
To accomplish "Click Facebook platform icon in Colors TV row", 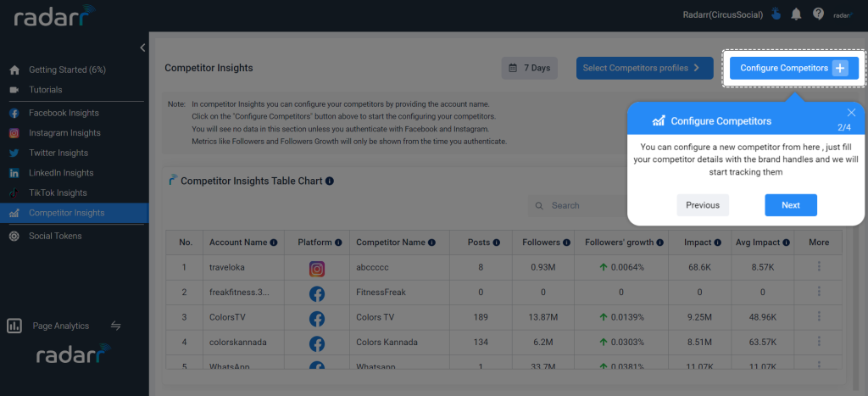I will (317, 319).
